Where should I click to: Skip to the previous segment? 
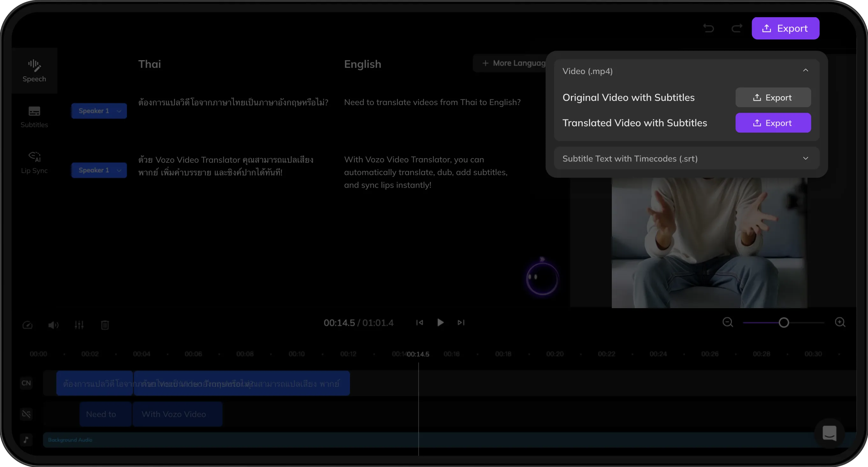point(419,322)
